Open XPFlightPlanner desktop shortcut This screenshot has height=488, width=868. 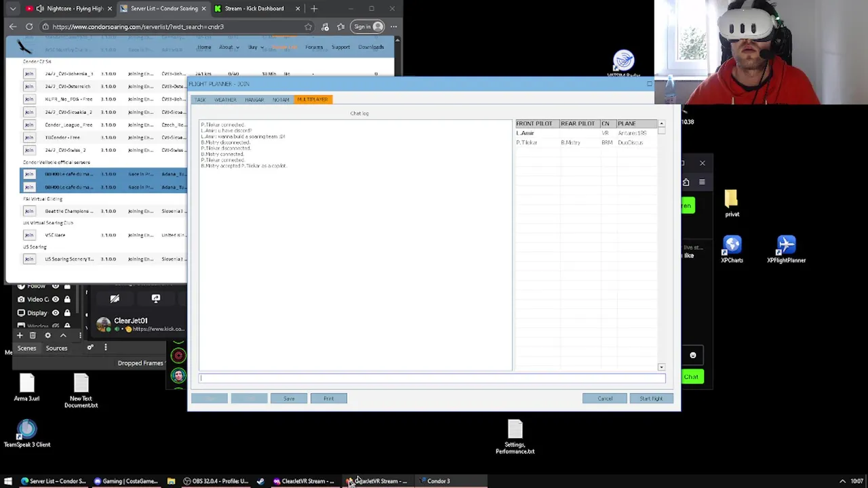(x=786, y=249)
